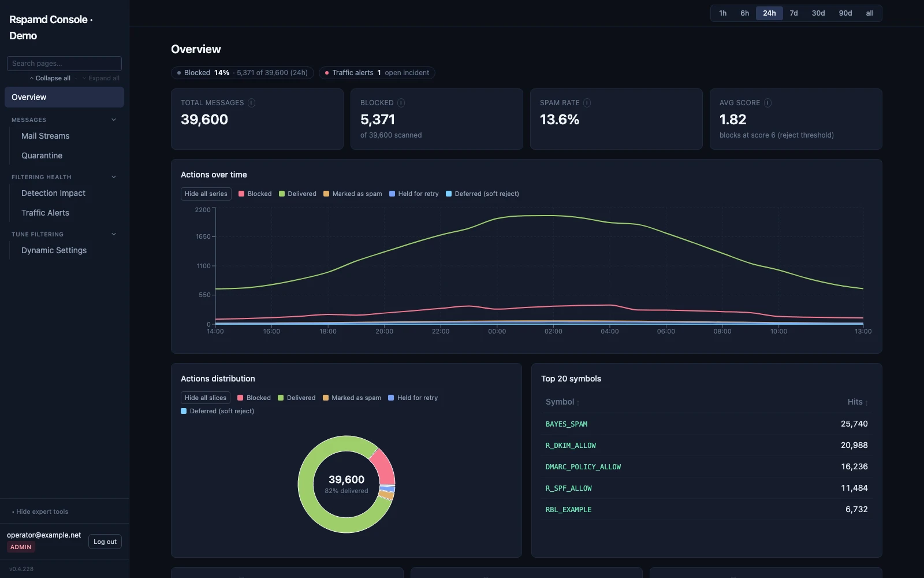This screenshot has height=578, width=924.
Task: Hide all series in Actions over time
Action: (x=206, y=194)
